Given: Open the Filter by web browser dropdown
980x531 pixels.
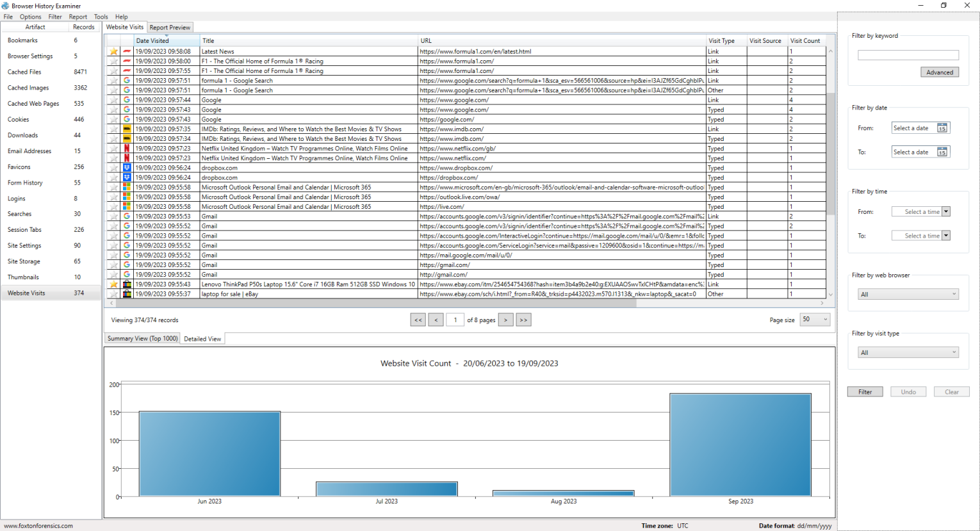Looking at the screenshot, I should point(908,293).
